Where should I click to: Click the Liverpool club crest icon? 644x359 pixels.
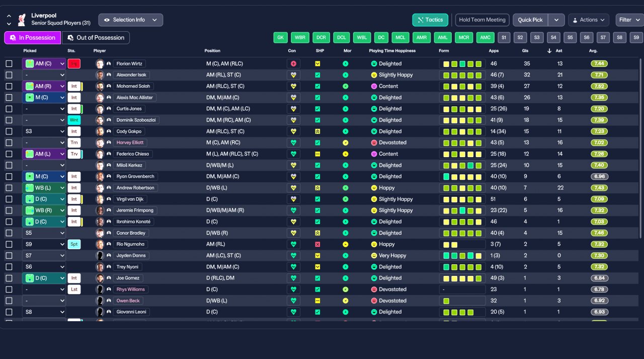point(22,20)
